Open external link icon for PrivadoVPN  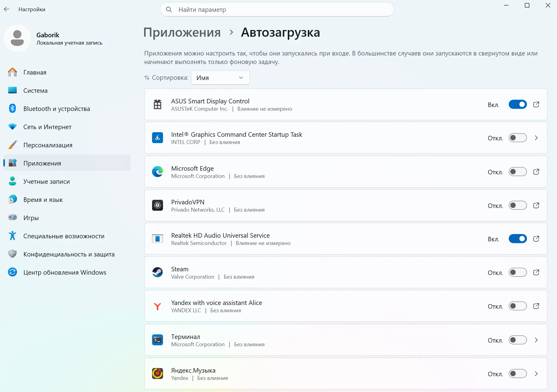(536, 206)
